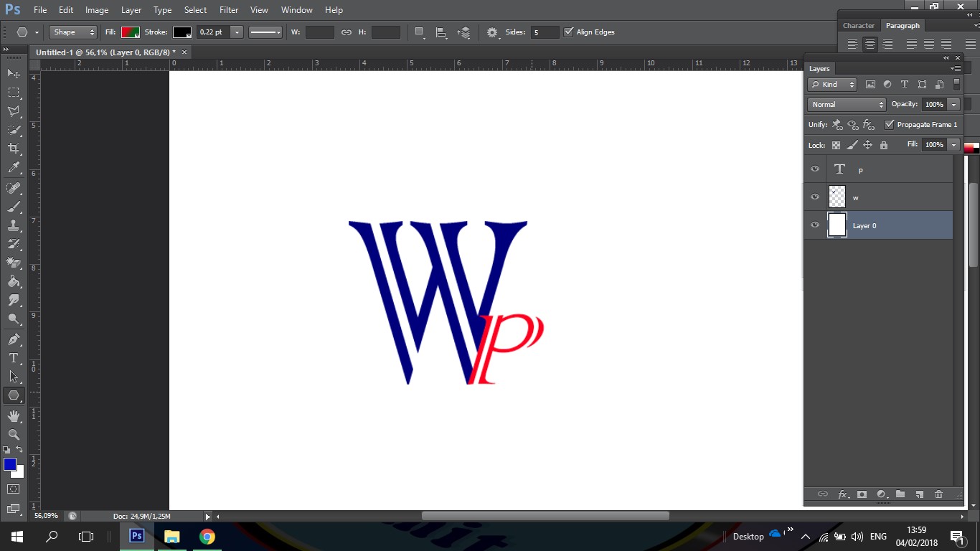The width and height of the screenshot is (980, 551).
Task: Filter layers by shape layers icon
Action: tap(922, 85)
